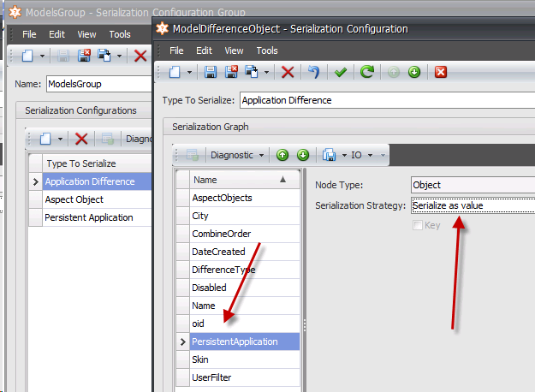Open New dropdown arrow in ModelDifferenceObject toolbar

click(189, 72)
